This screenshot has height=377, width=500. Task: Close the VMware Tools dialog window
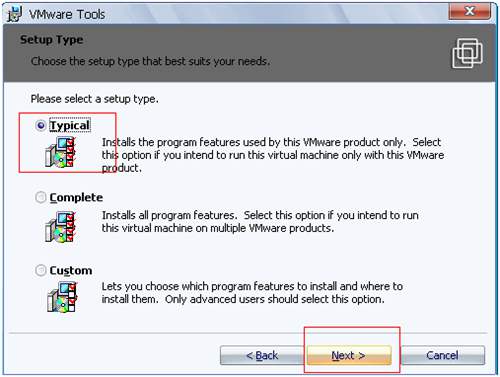pyautogui.click(x=470, y=11)
